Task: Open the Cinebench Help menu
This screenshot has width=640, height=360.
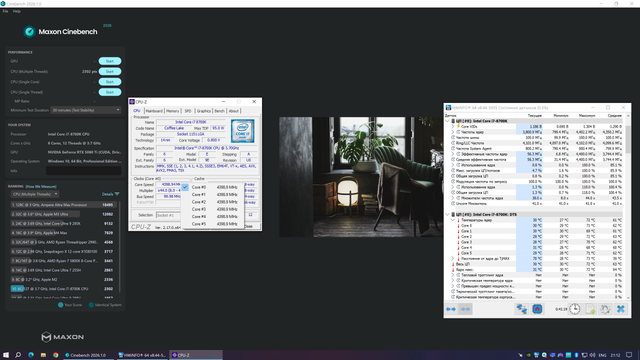Action: tap(17, 11)
